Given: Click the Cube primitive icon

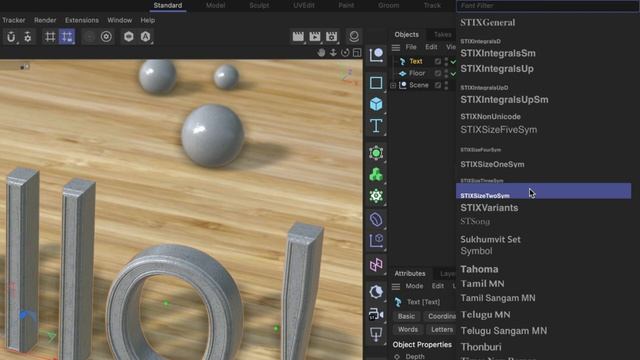Looking at the screenshot, I should tap(376, 104).
